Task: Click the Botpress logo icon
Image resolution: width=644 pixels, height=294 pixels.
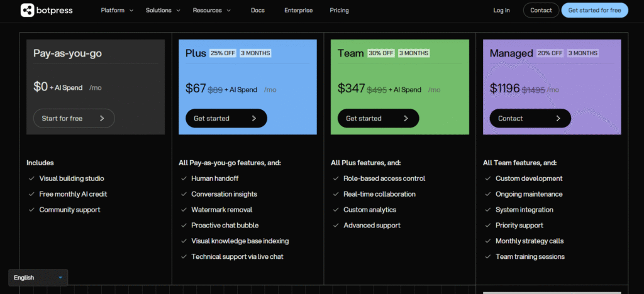Action: (28, 10)
